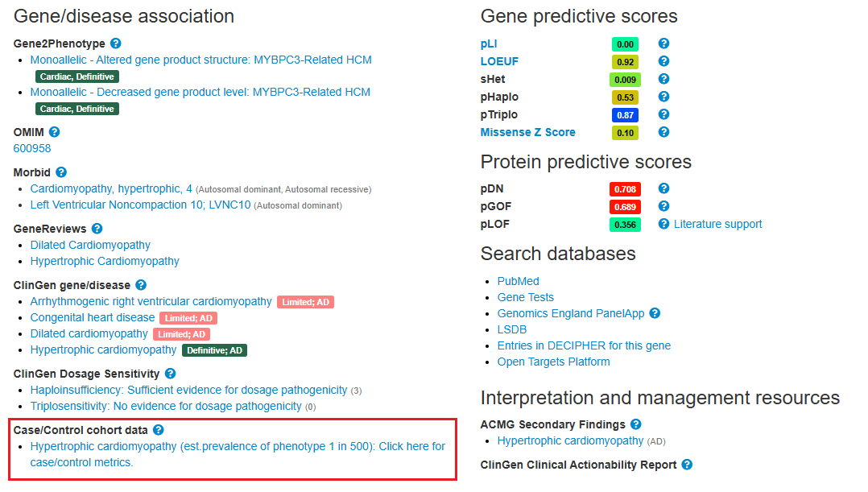
Task: Click help icon beside Genomics England PanelApp
Action: [655, 313]
